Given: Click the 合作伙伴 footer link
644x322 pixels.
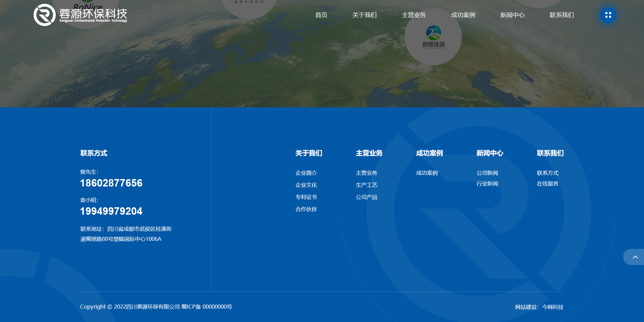Looking at the screenshot, I should [x=306, y=209].
